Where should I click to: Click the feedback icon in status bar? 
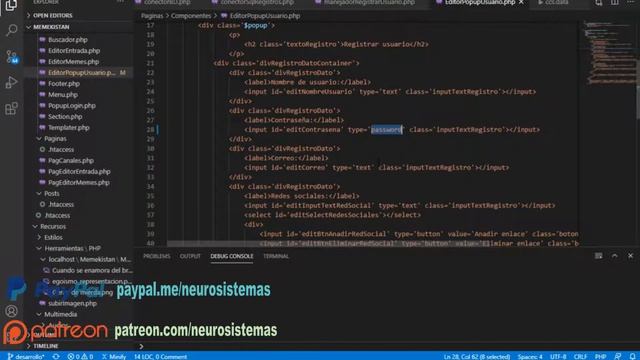618,356
